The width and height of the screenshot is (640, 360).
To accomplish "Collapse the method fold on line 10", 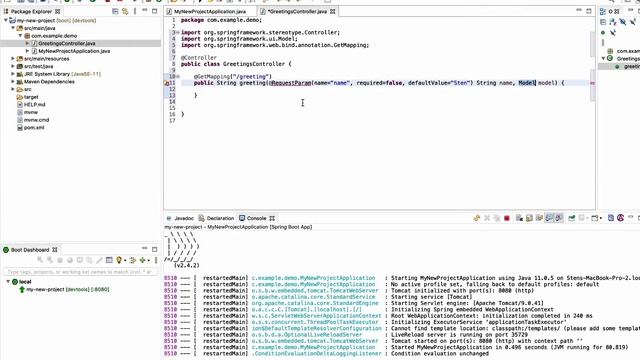I will 178,76.
